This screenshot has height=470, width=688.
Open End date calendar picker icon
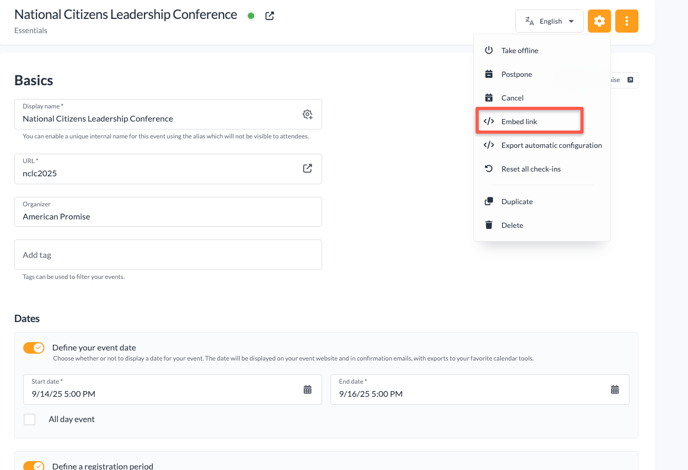point(615,389)
